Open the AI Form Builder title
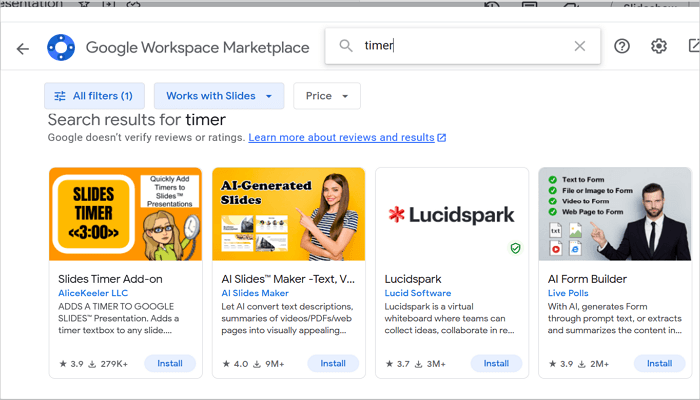 coord(587,279)
